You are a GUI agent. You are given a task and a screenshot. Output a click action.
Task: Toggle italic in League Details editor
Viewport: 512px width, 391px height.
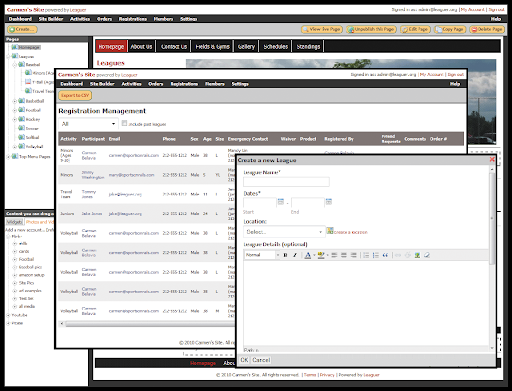tap(295, 255)
